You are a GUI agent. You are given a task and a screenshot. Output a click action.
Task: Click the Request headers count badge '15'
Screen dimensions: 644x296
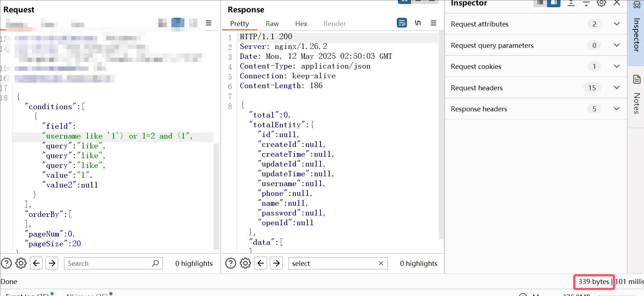pyautogui.click(x=592, y=88)
